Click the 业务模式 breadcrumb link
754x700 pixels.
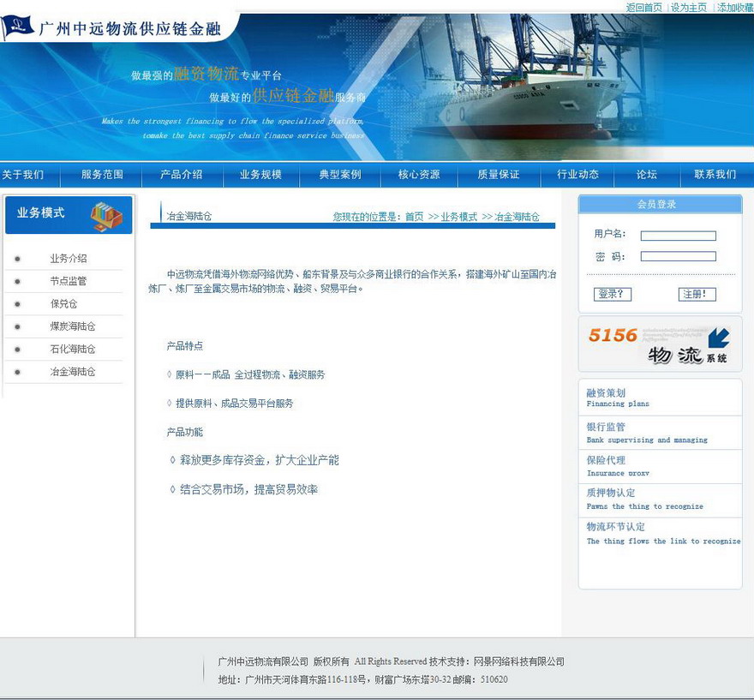[458, 217]
